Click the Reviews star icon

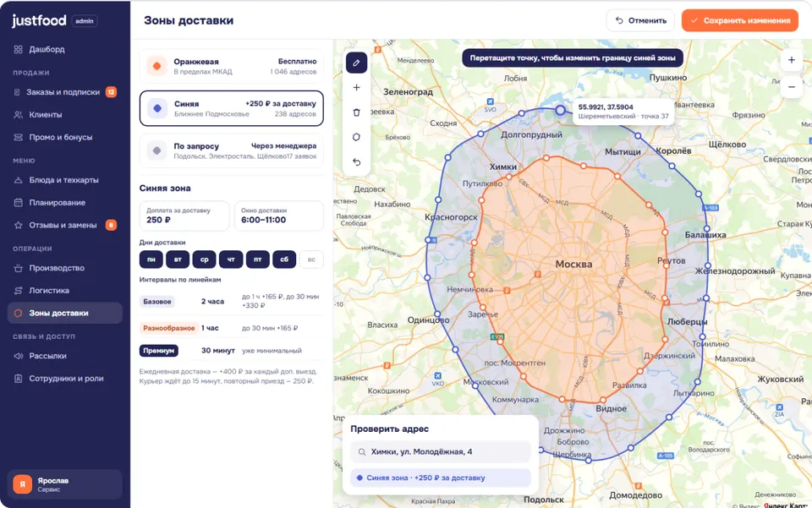pyautogui.click(x=18, y=225)
